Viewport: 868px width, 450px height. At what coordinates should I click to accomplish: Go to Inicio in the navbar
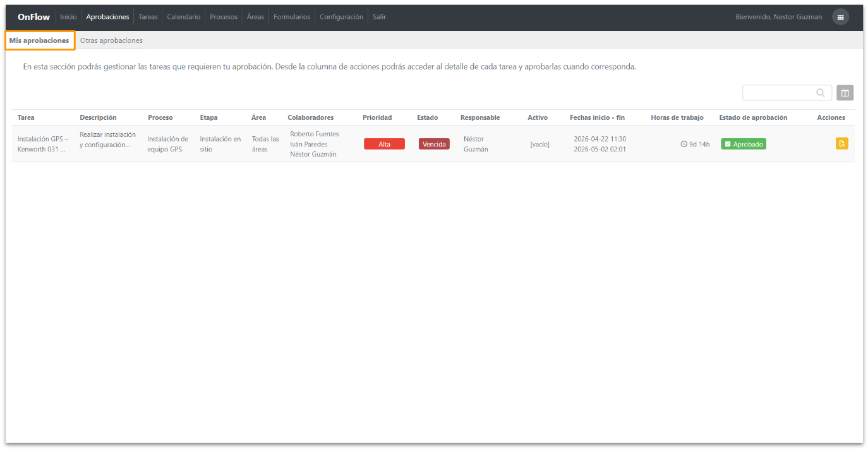68,17
